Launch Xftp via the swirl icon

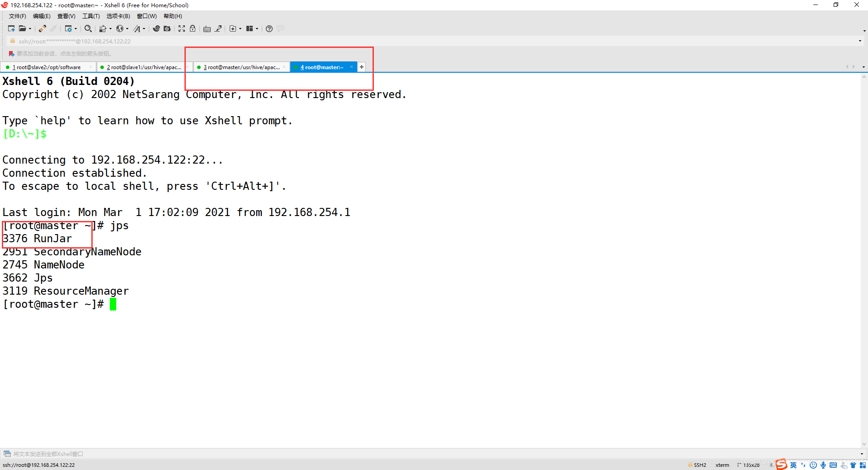click(156, 28)
